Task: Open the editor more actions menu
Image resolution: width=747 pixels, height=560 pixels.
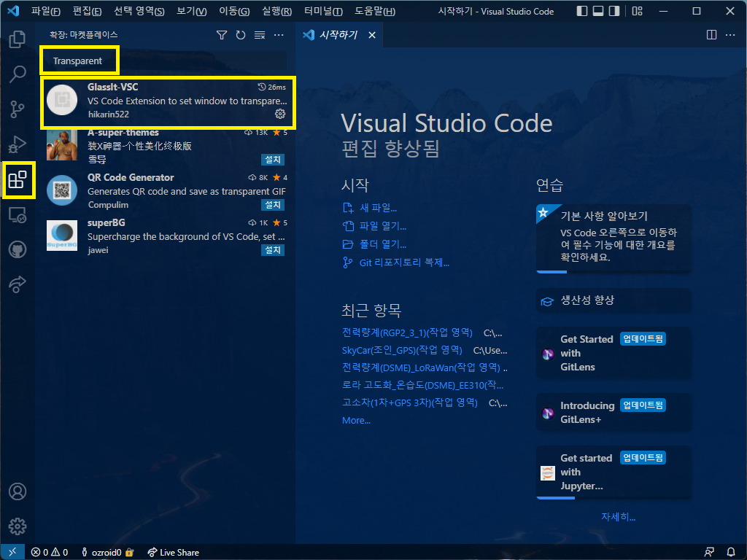Action: pos(729,35)
